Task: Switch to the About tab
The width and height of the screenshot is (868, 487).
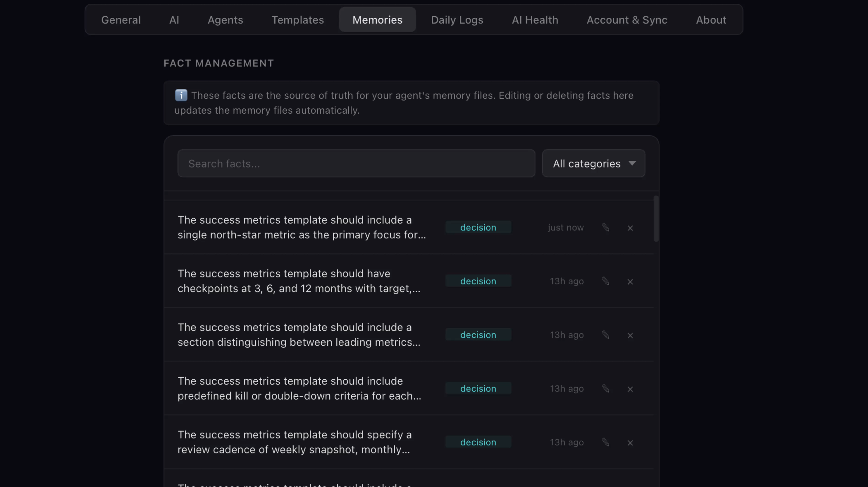Action: click(x=711, y=20)
